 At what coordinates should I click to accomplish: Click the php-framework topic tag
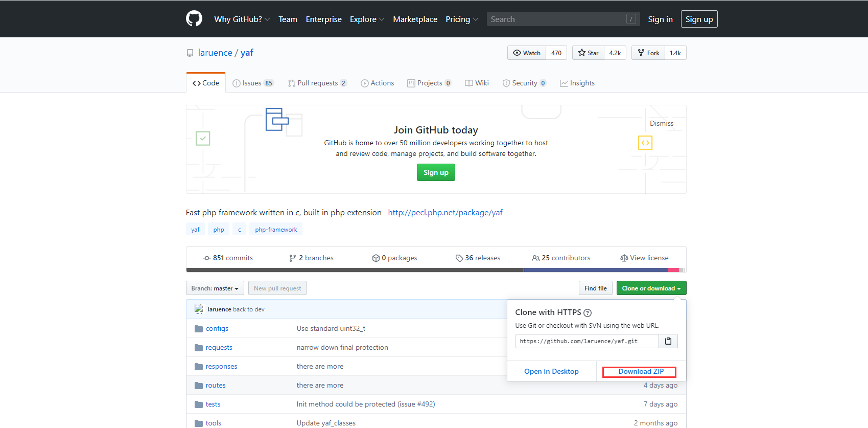pyautogui.click(x=276, y=230)
